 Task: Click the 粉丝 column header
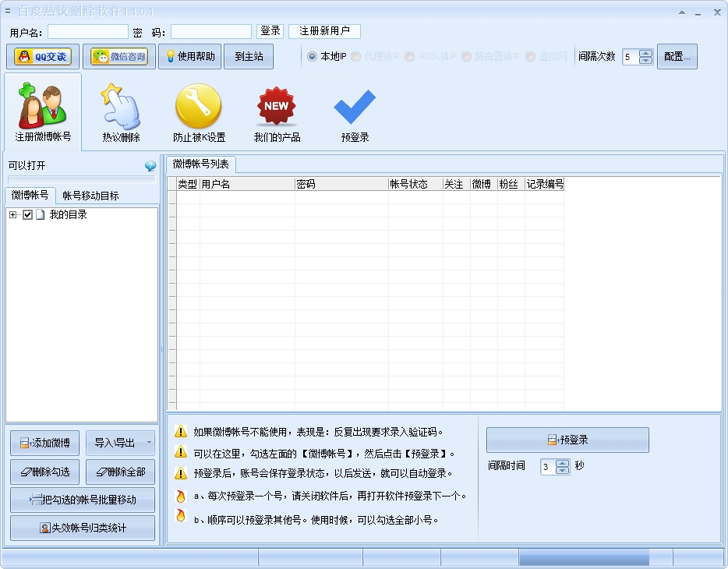pyautogui.click(x=511, y=184)
